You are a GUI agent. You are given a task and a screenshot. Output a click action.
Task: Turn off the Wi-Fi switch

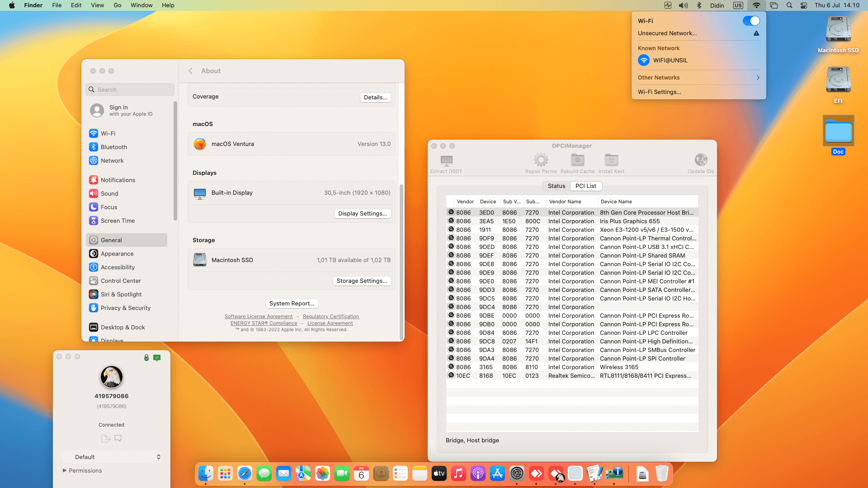[x=751, y=21]
